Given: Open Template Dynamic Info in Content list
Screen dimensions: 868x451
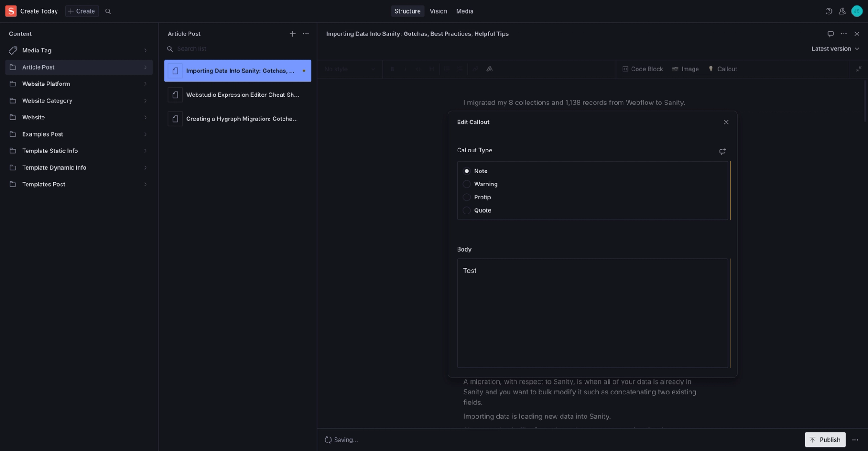Looking at the screenshot, I should 79,168.
